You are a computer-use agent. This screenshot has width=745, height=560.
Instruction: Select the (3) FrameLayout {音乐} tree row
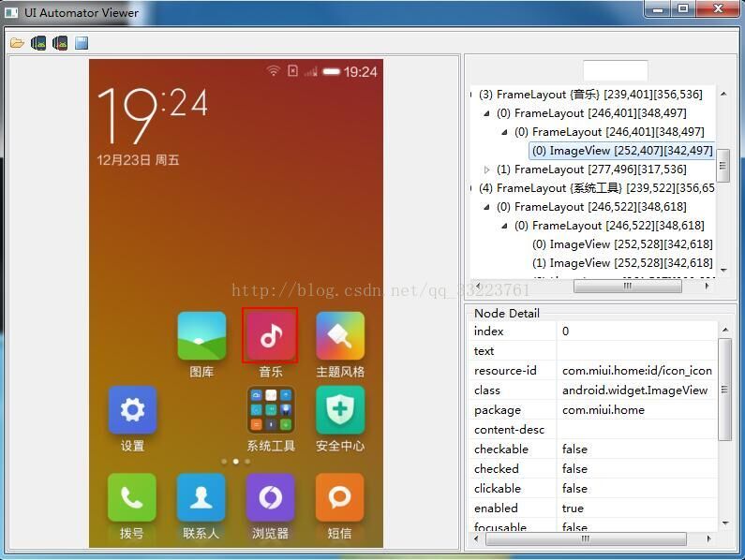592,94
